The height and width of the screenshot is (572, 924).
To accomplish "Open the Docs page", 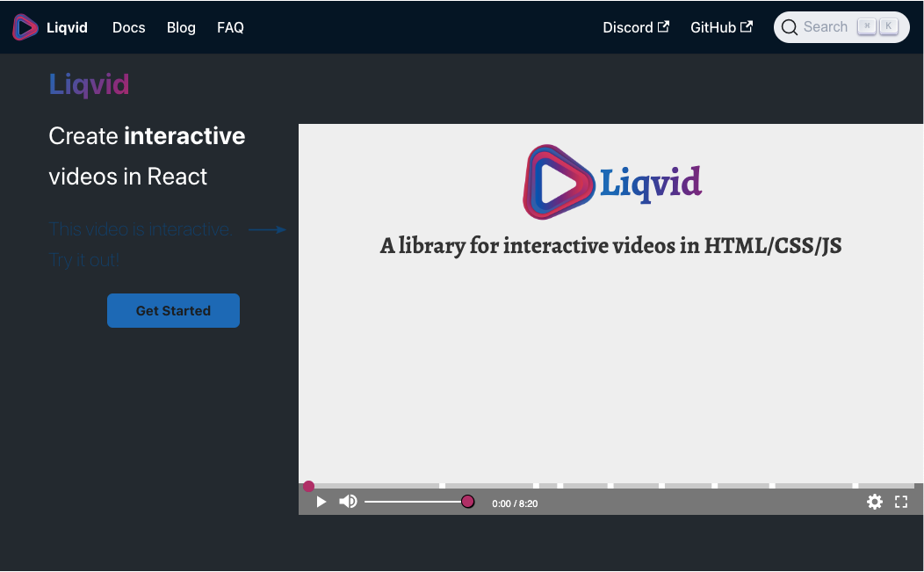I will pos(128,28).
